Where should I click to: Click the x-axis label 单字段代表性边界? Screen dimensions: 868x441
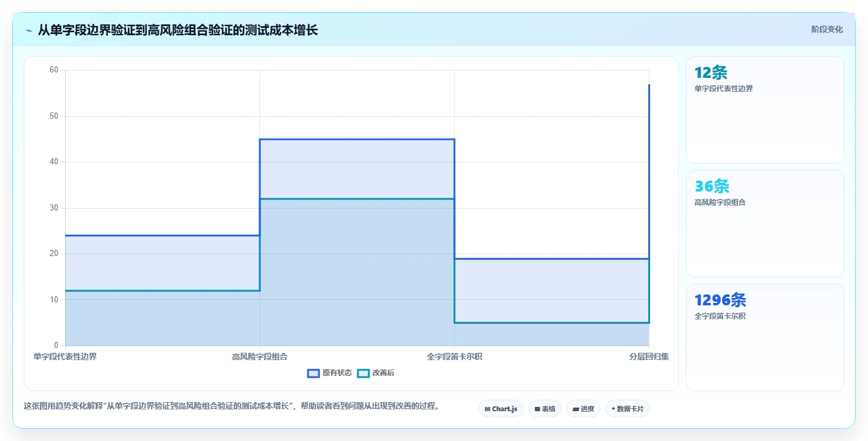pyautogui.click(x=65, y=356)
